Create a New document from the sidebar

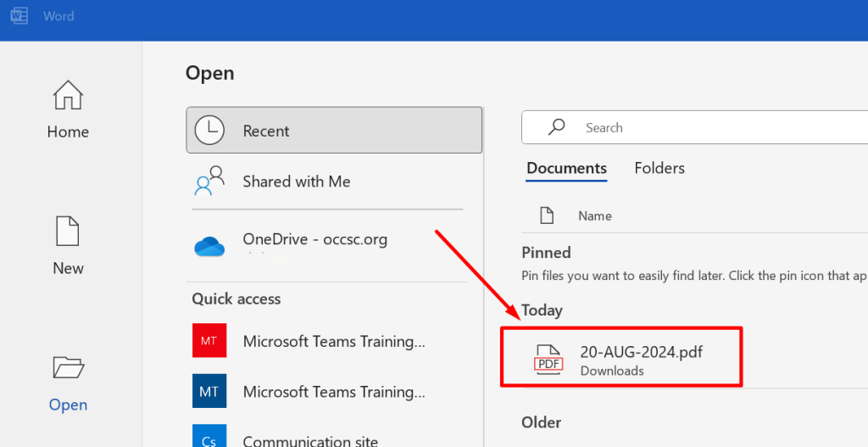pyautogui.click(x=68, y=245)
